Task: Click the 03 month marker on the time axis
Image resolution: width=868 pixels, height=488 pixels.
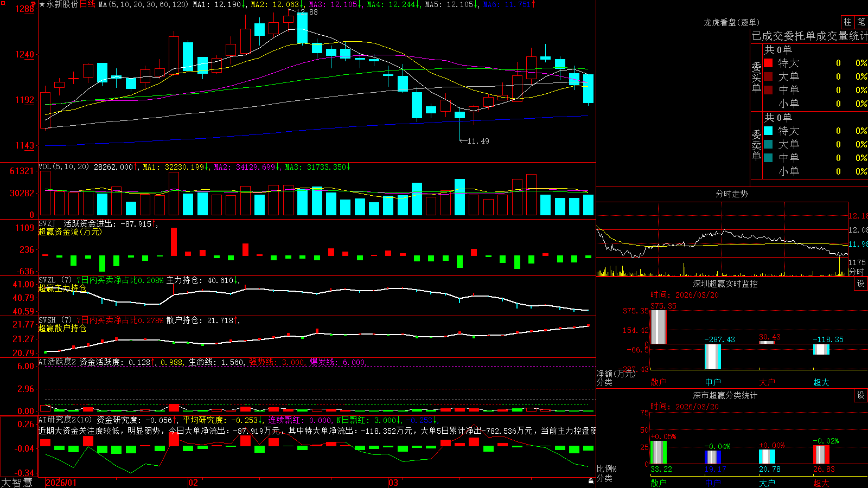Action: 393,483
